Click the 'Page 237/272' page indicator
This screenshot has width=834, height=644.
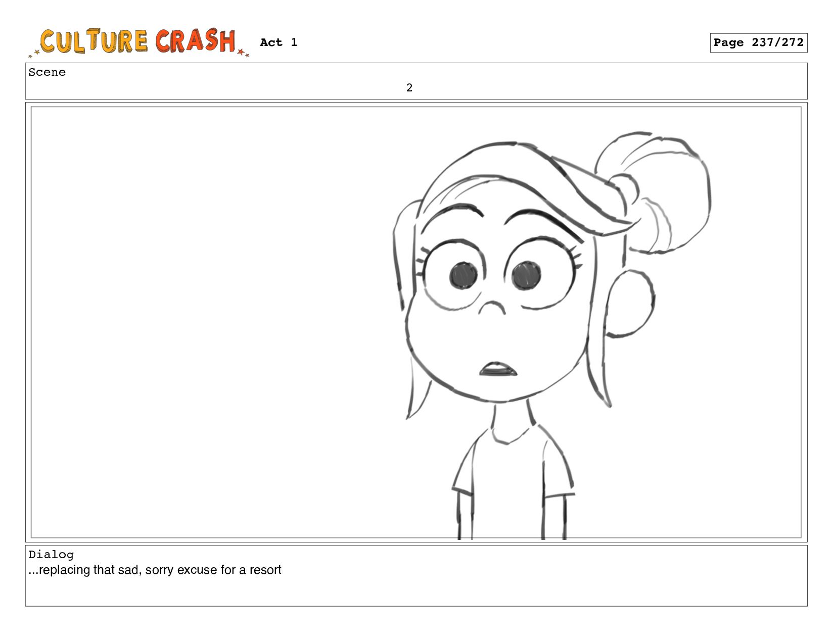point(758,42)
